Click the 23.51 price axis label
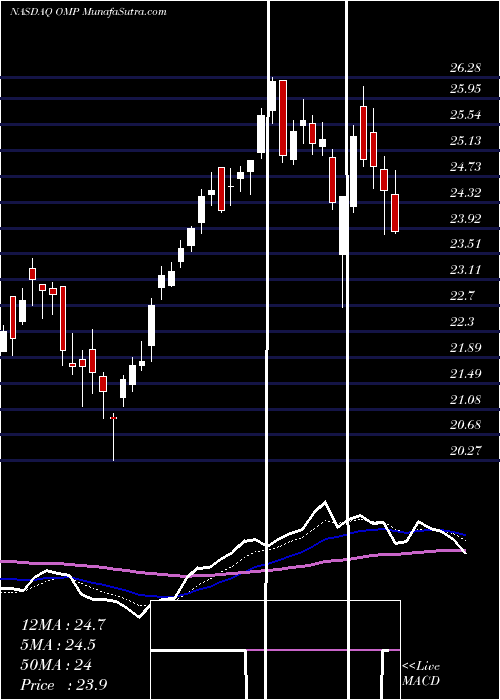Screen dimensions: 500x700 point(466,244)
